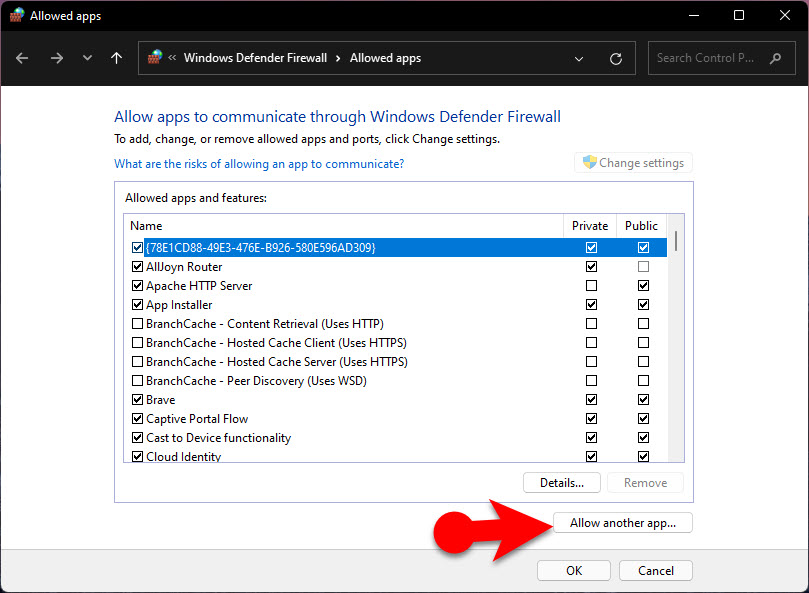Screen dimensions: 809x593
Task: Uncheck Apache HTTP Server checkbox
Action: coord(137,286)
